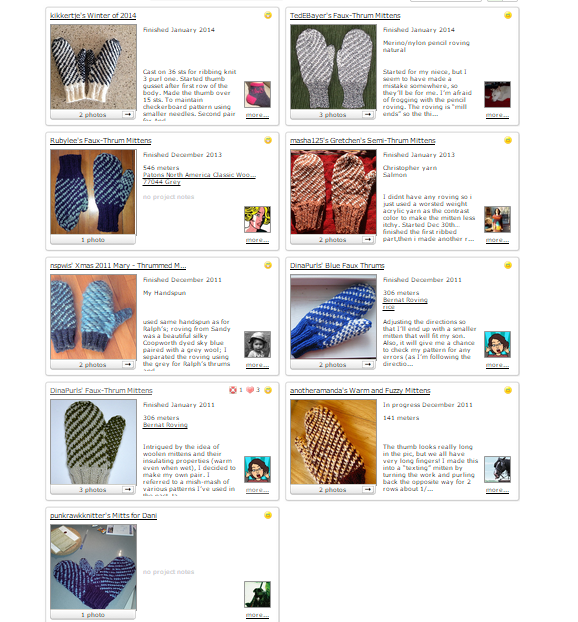
Task: Click smiley icon on kikkertje's Winter of 2014 card
Action: [x=268, y=15]
